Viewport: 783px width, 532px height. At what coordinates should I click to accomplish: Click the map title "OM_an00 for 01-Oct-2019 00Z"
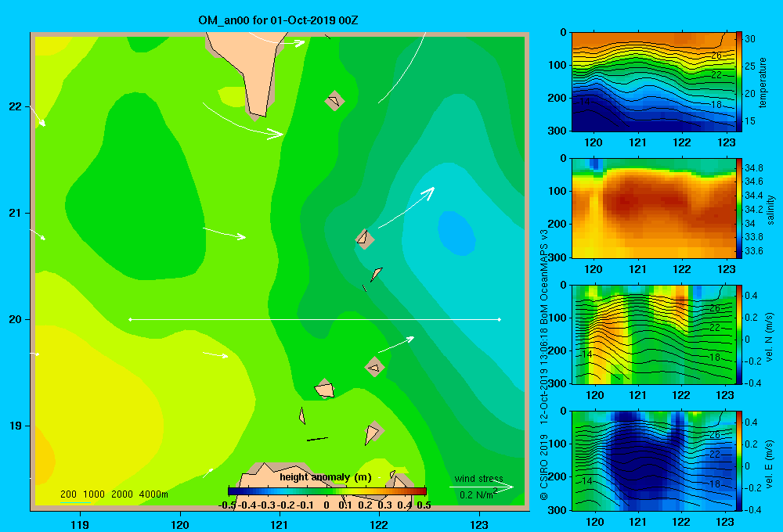pyautogui.click(x=278, y=20)
